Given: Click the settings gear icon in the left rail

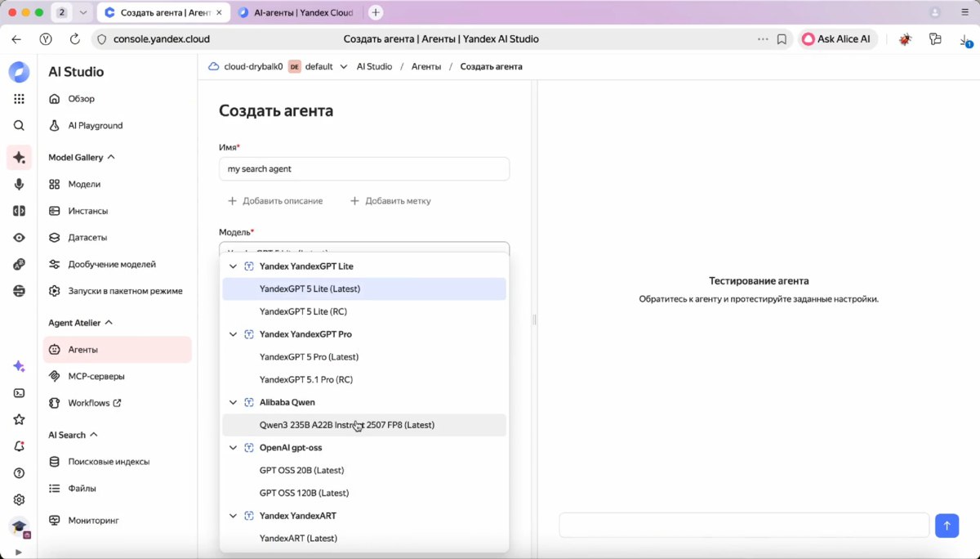Looking at the screenshot, I should pos(20,499).
